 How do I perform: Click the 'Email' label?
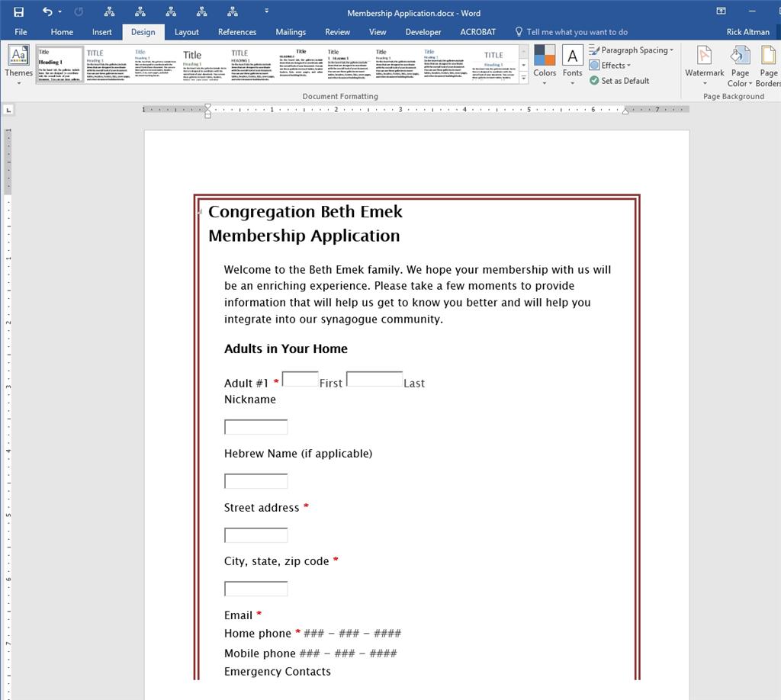pos(238,615)
